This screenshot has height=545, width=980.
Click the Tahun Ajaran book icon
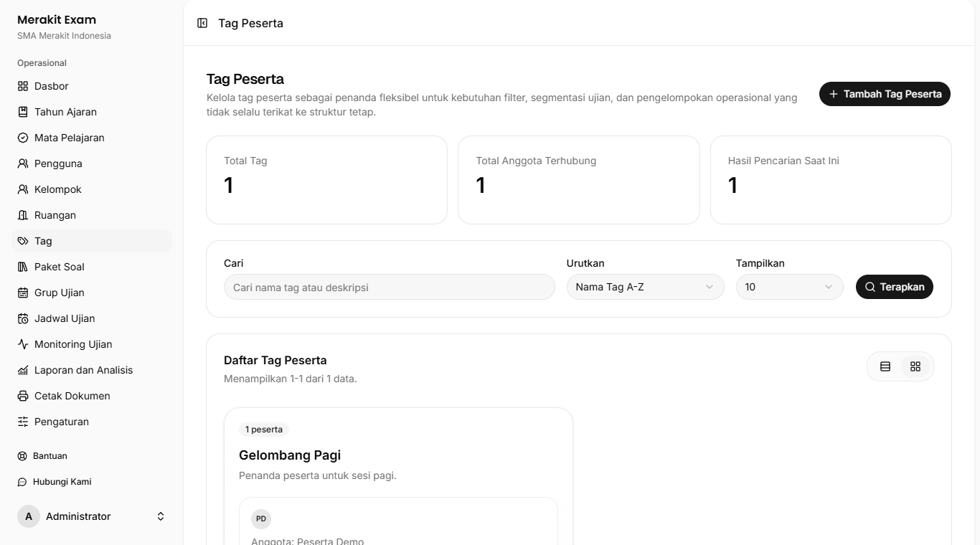click(23, 112)
